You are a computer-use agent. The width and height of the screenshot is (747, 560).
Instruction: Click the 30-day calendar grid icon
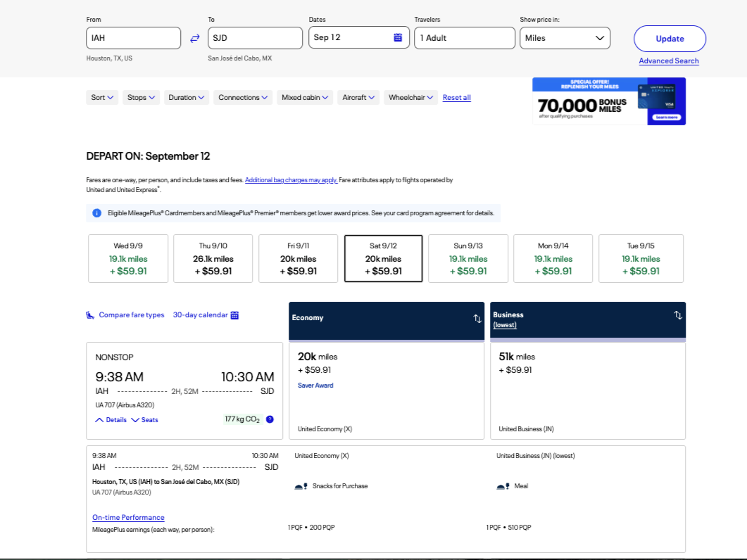235,315
